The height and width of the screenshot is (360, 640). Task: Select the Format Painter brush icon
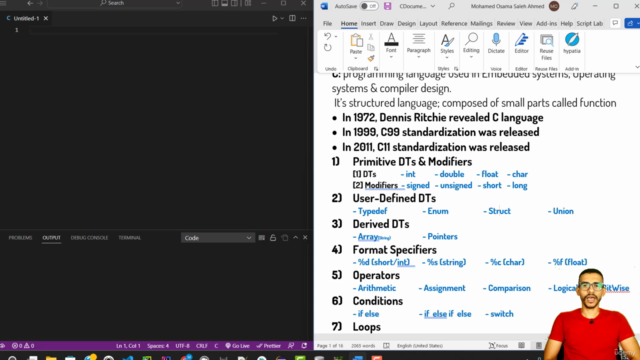tap(371, 58)
